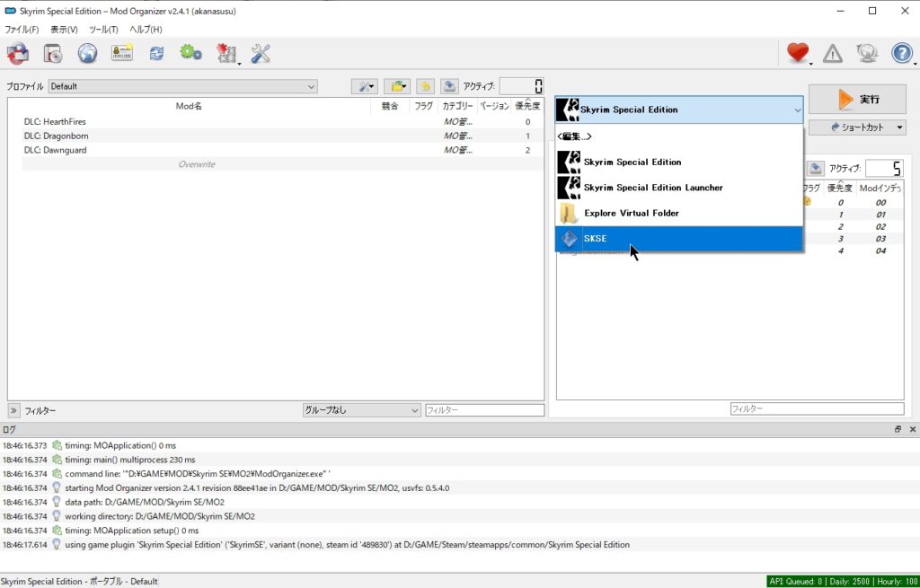Click the backup icon in plugin pane
This screenshot has height=588, width=920.
[815, 169]
